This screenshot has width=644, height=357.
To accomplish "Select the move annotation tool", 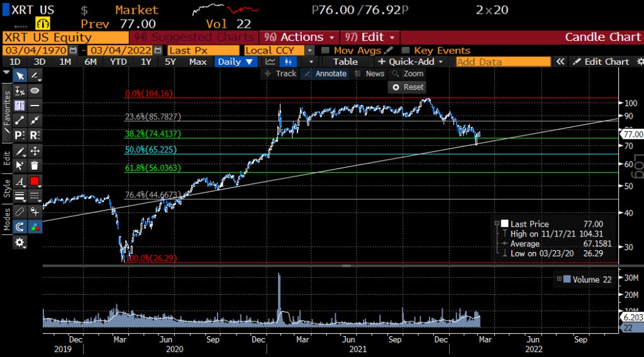I will 35,151.
